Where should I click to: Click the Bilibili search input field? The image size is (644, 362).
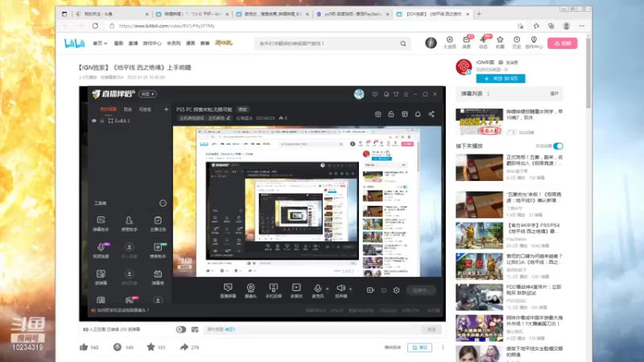coord(328,43)
